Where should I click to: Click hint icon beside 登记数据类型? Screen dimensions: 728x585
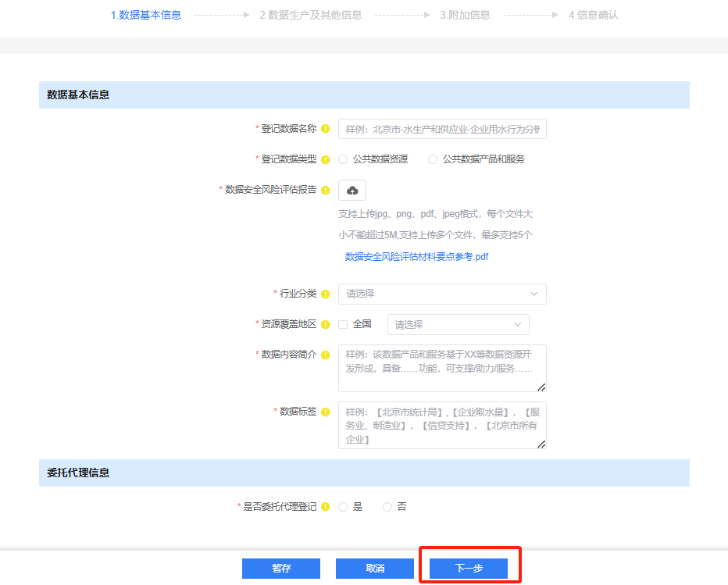click(x=325, y=159)
